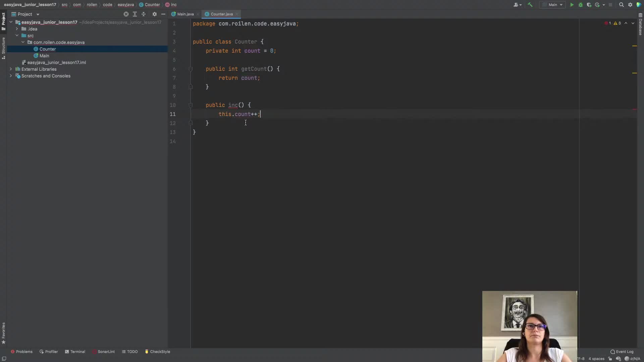Start debugging with the bug icon
Viewport: 644px width, 362px height.
point(581,5)
